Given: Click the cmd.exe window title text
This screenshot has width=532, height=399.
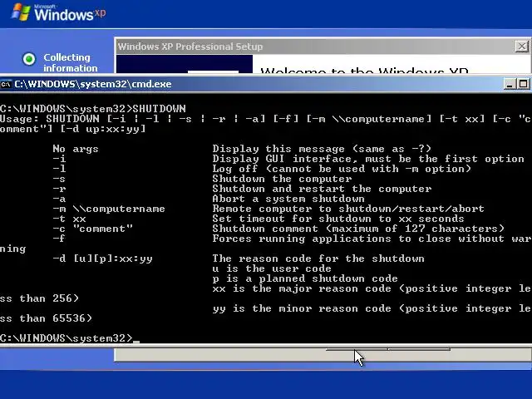Looking at the screenshot, I should pyautogui.click(x=93, y=84).
